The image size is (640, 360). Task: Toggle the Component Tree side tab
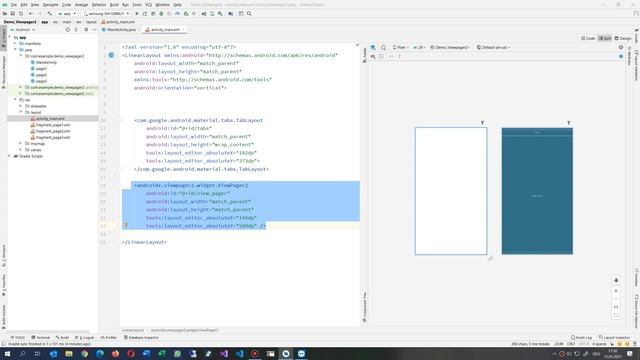pyautogui.click(x=364, y=307)
